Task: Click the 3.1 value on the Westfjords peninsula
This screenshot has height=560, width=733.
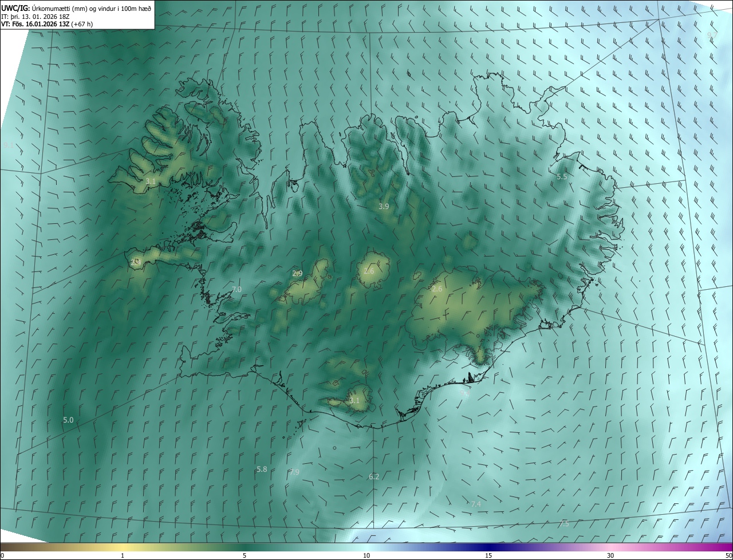Action: pos(151,181)
